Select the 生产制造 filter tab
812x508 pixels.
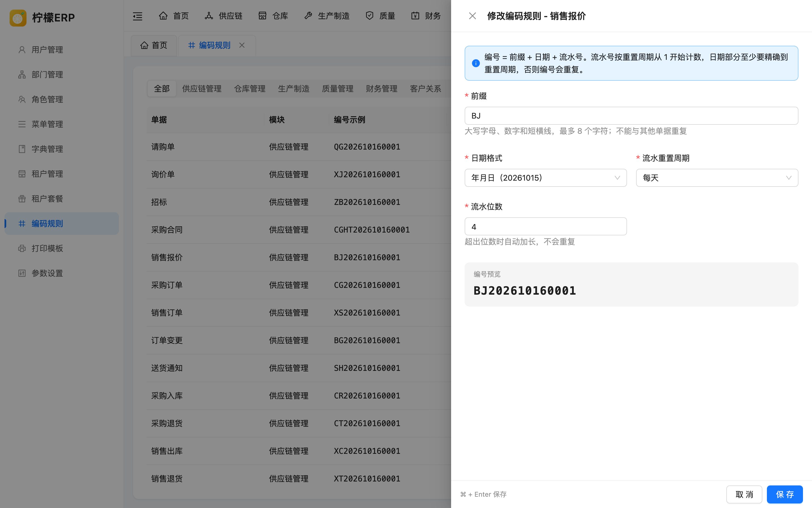coord(294,89)
